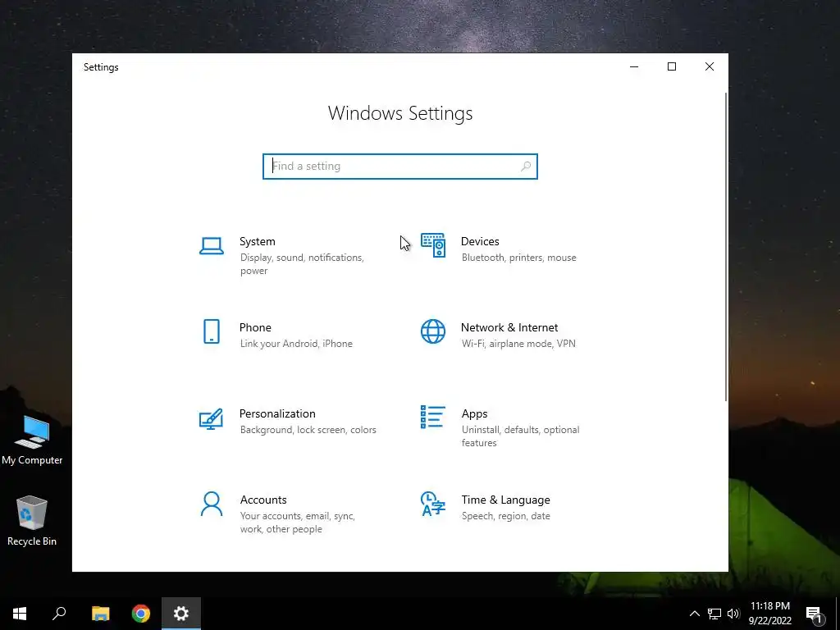Open the Apps settings title
The image size is (840, 630).
coord(475,413)
